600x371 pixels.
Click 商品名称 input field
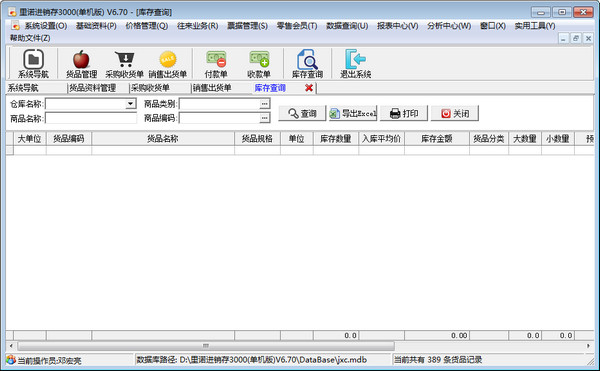pyautogui.click(x=91, y=118)
